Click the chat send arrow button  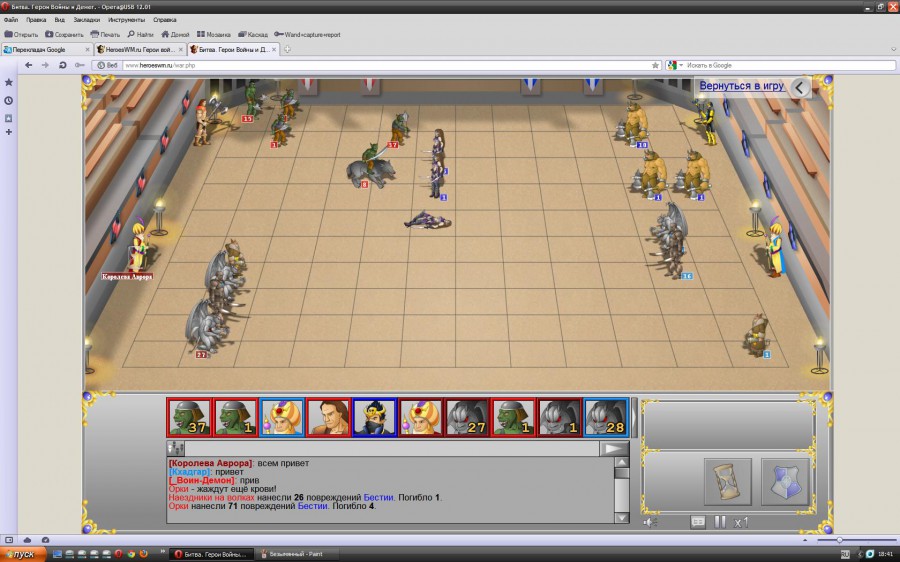click(x=614, y=448)
